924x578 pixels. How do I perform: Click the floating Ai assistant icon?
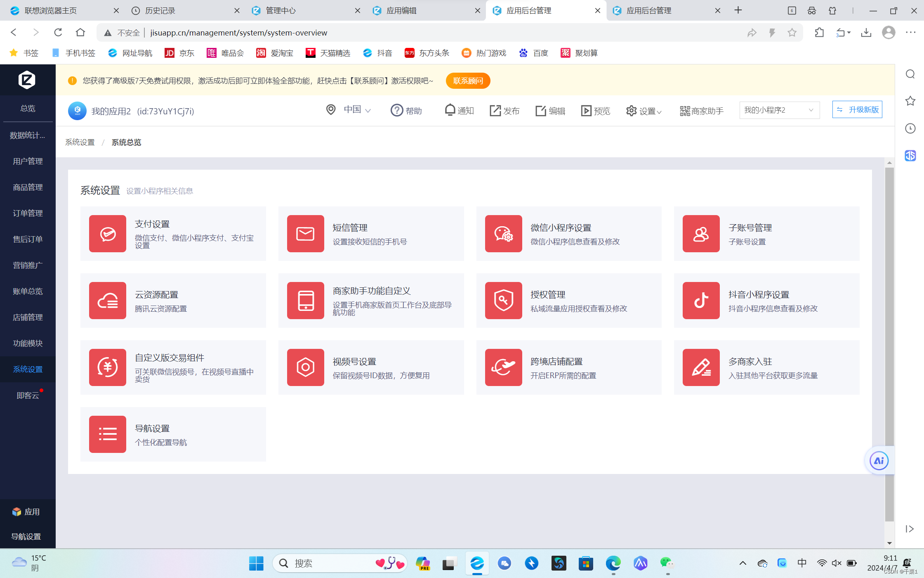pyautogui.click(x=879, y=461)
